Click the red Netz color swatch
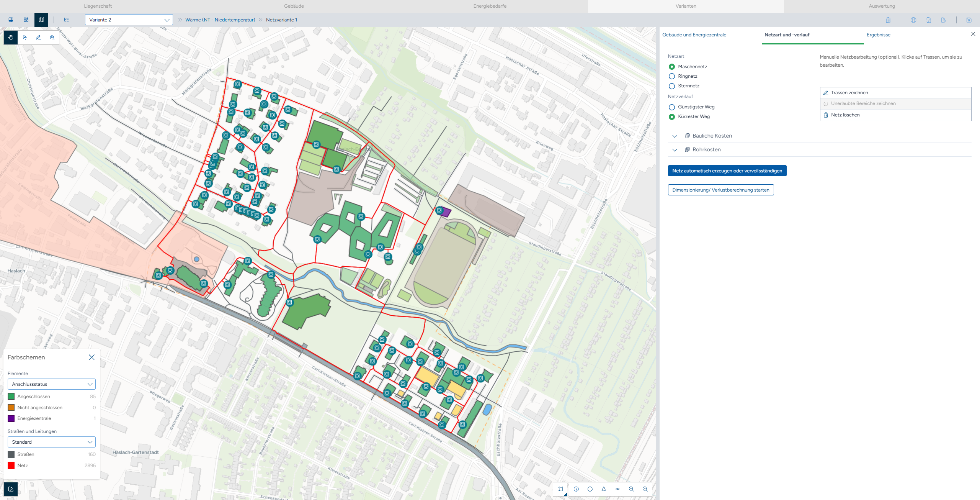The width and height of the screenshot is (980, 500). 11,466
